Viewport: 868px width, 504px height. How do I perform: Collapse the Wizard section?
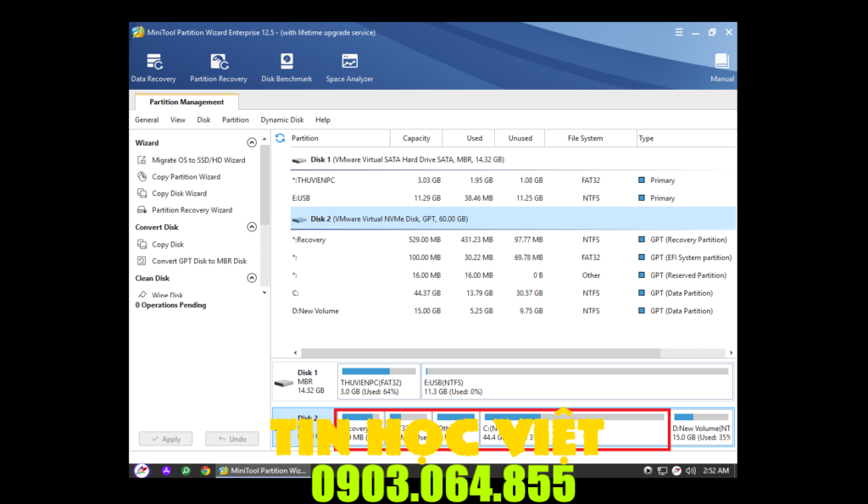(x=252, y=143)
